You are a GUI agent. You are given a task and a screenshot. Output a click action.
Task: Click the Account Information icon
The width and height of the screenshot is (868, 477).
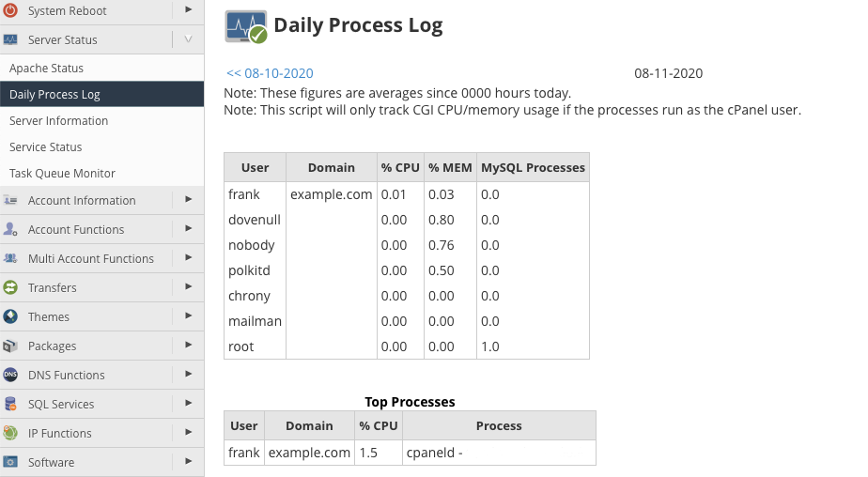click(10, 200)
